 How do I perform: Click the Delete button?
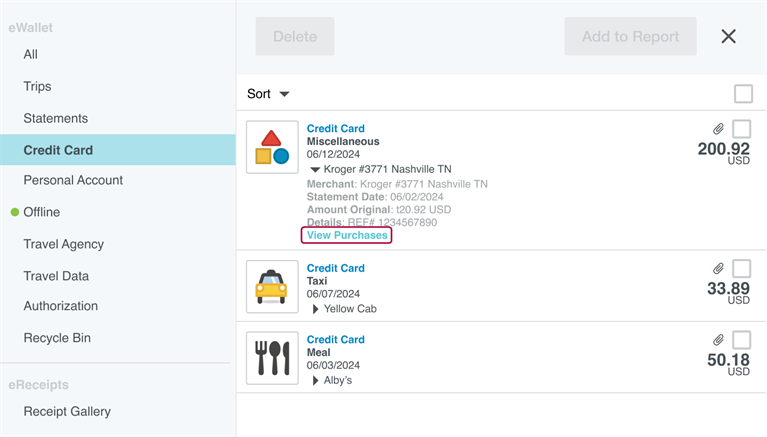click(x=295, y=36)
